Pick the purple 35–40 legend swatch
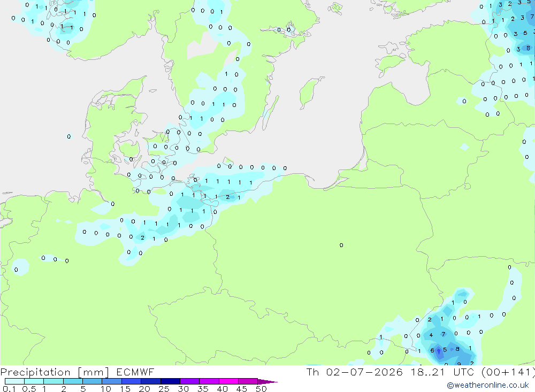535x392 pixels. pyautogui.click(x=209, y=381)
